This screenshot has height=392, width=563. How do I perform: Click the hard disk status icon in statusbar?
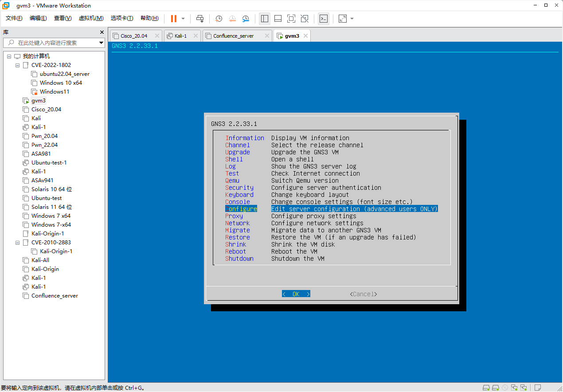point(486,387)
